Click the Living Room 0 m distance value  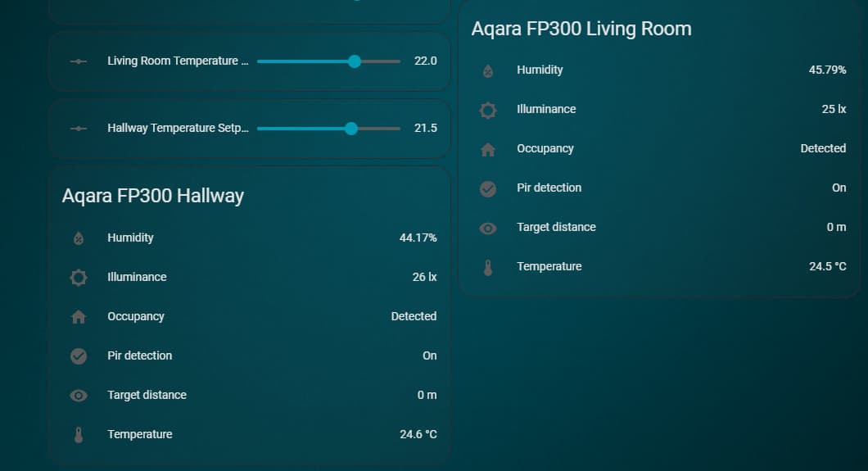836,227
